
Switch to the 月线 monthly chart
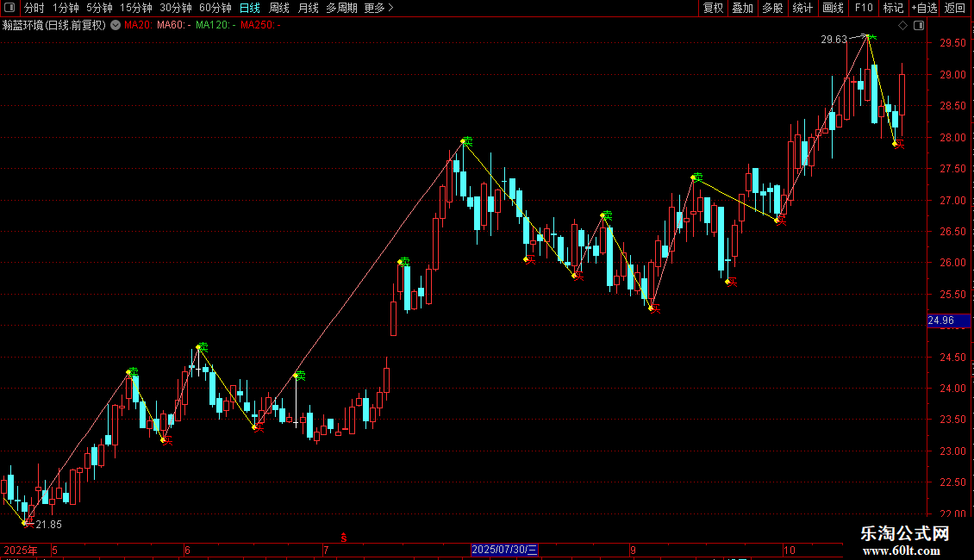308,8
